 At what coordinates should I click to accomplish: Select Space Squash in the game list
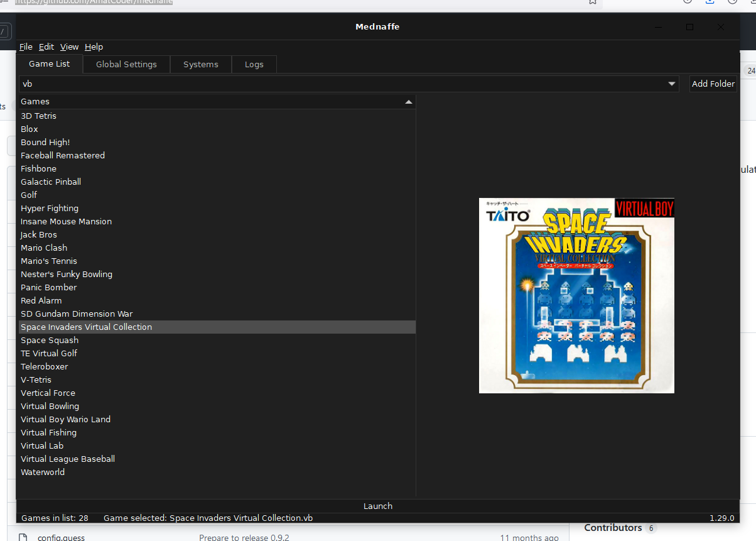(217, 340)
